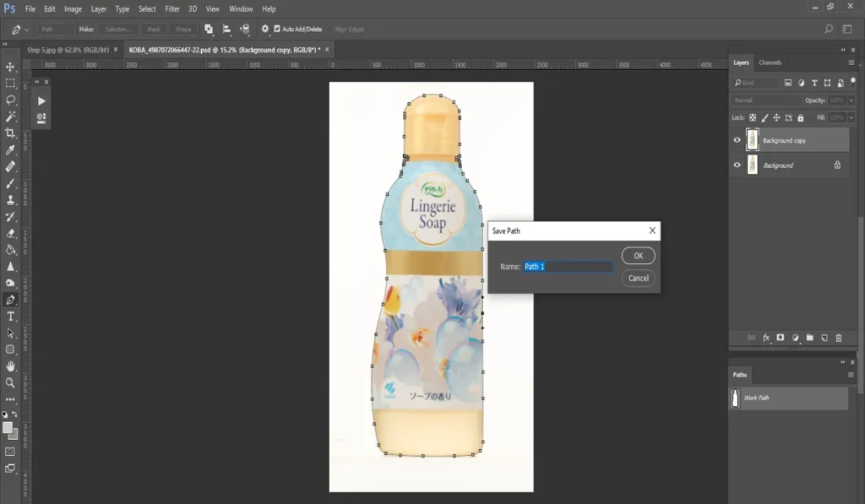Open the Edit Toolbar ellipsis
Viewport: 865px width, 504px height.
(10, 399)
